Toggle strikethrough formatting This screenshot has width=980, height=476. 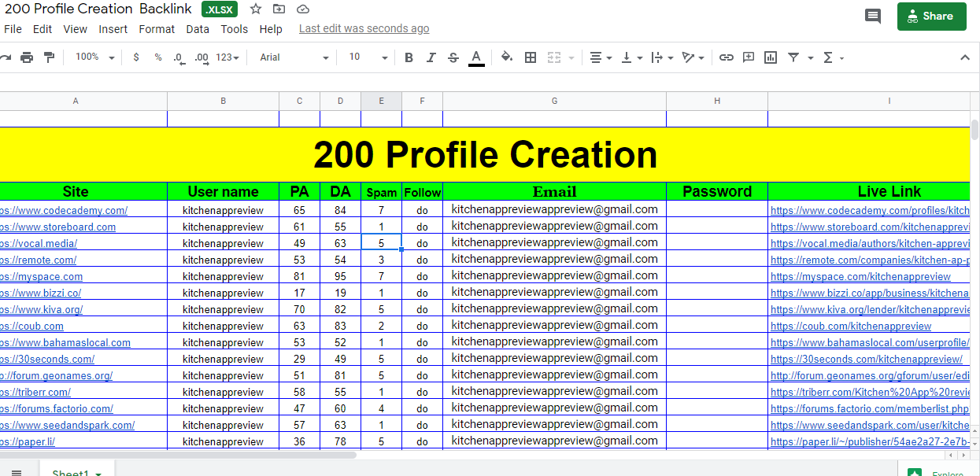point(453,57)
